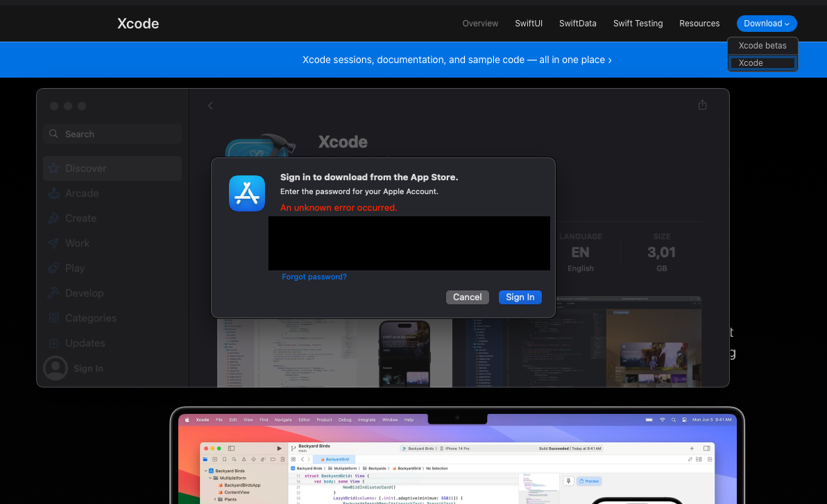Open the SwiftData nav item
Viewport: 827px width, 504px height.
(577, 23)
